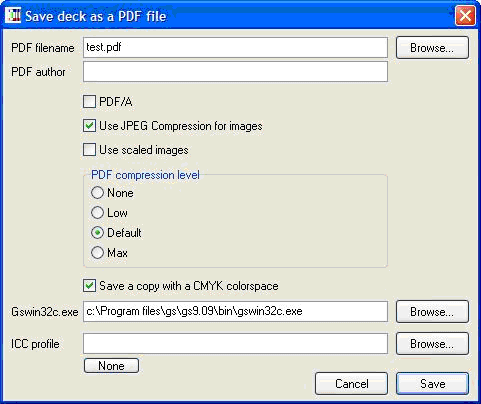Select None compression level radio button

97,193
